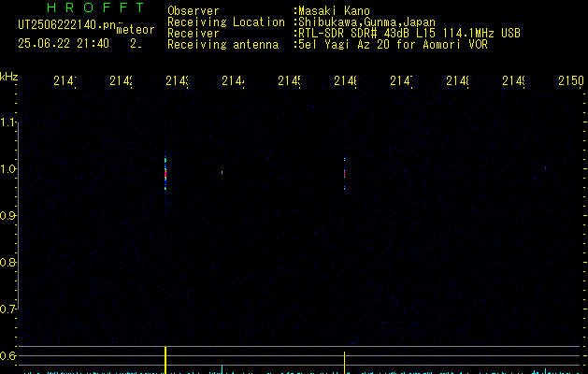This screenshot has width=588, height=374.
Task: Click the 2148 time axis label
Action: (x=457, y=80)
